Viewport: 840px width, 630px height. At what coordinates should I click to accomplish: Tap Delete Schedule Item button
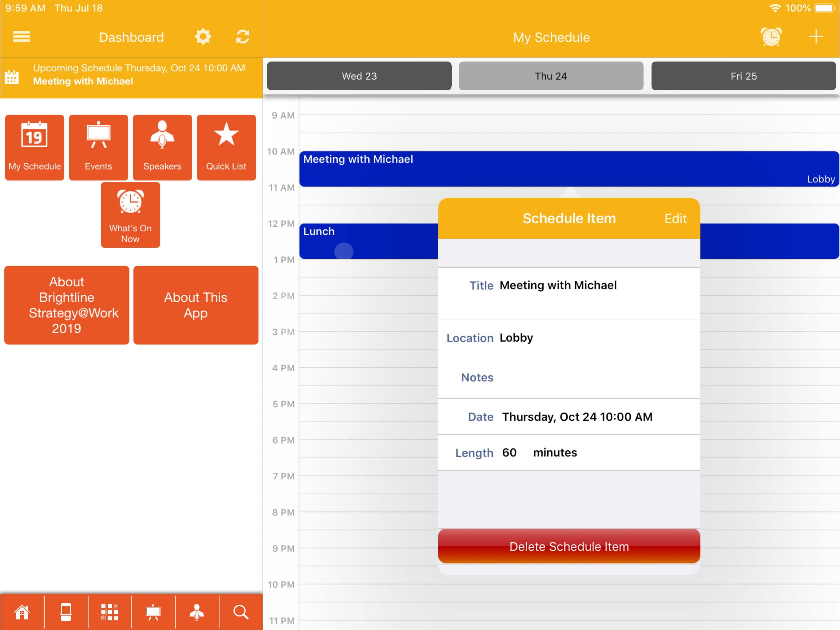click(569, 546)
